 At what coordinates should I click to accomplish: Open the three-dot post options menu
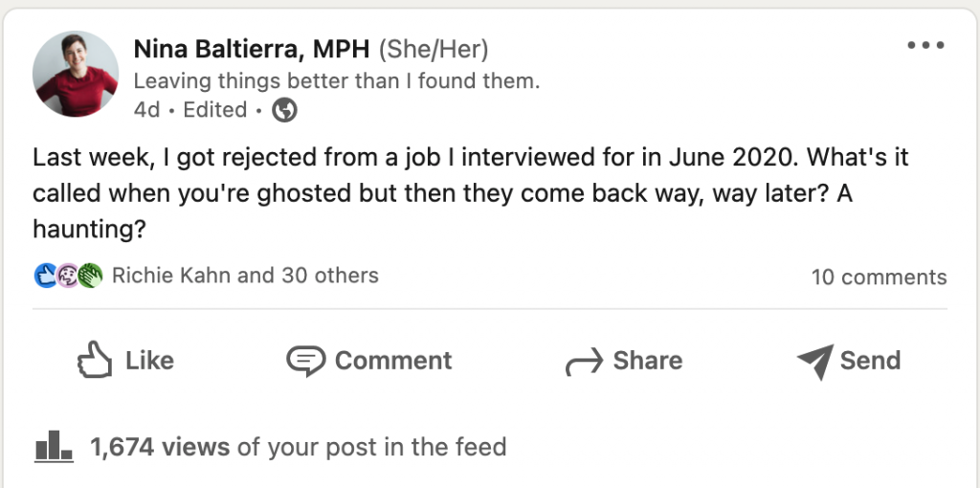coord(924,46)
